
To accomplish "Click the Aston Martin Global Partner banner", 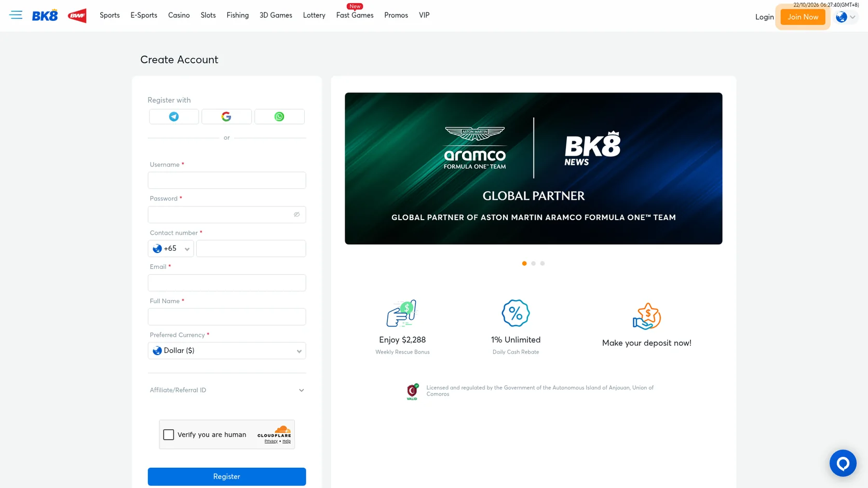I will pyautogui.click(x=533, y=168).
